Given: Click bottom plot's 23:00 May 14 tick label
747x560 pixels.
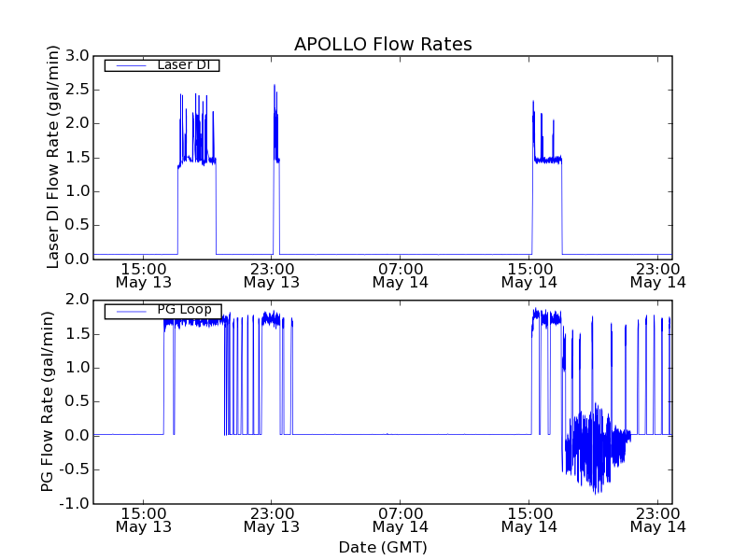Looking at the screenshot, I should coord(658,520).
